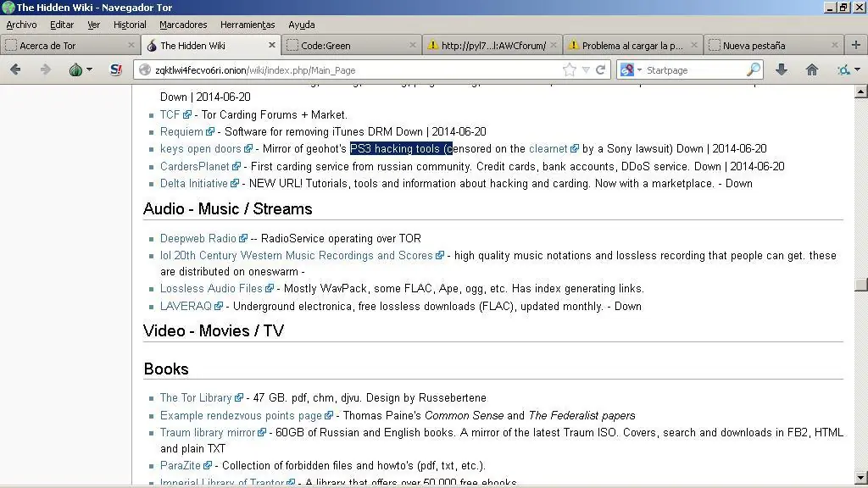
Task: Open the Delta Initiative link
Action: (x=194, y=184)
